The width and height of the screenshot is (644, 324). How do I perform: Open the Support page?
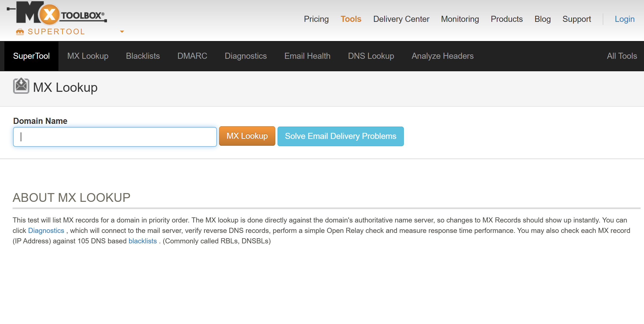[577, 19]
